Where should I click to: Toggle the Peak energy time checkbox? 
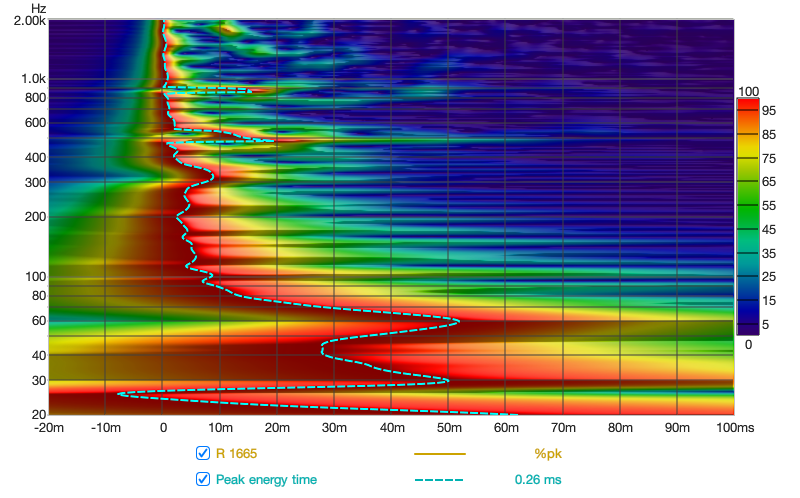204,479
